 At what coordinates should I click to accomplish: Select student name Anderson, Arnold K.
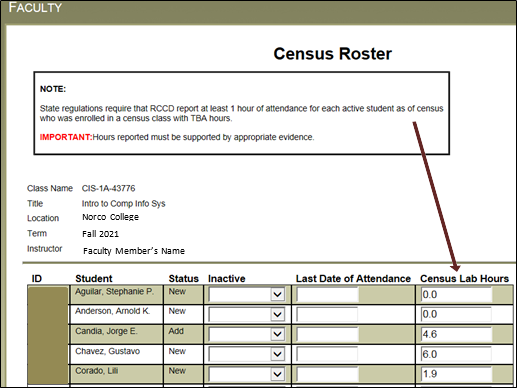113,311
